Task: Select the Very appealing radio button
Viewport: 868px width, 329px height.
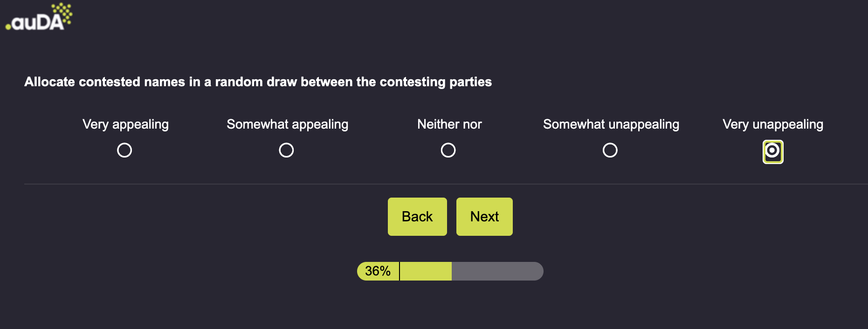Action: click(124, 150)
